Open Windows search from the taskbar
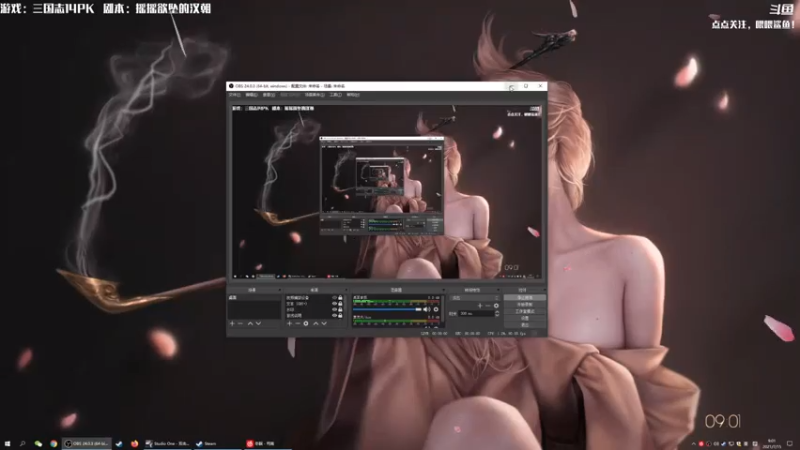800x450 pixels. coord(22,443)
